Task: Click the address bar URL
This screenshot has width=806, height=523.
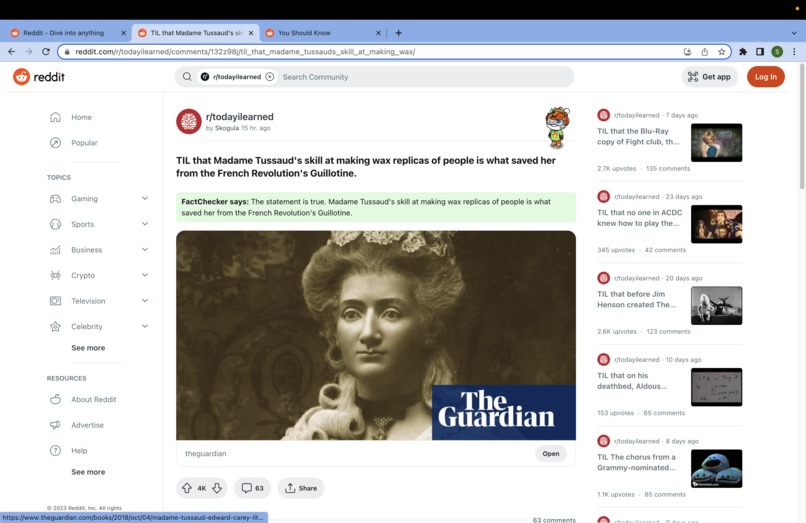Action: click(245, 51)
